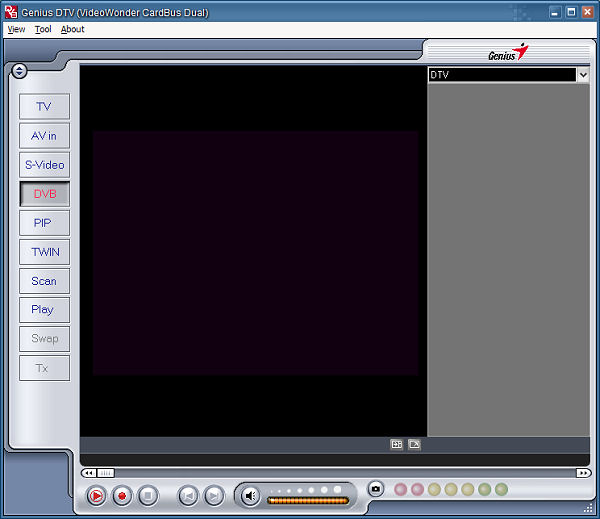Stop playback with the Stop button
Viewport: 600px width, 519px height.
(148, 495)
